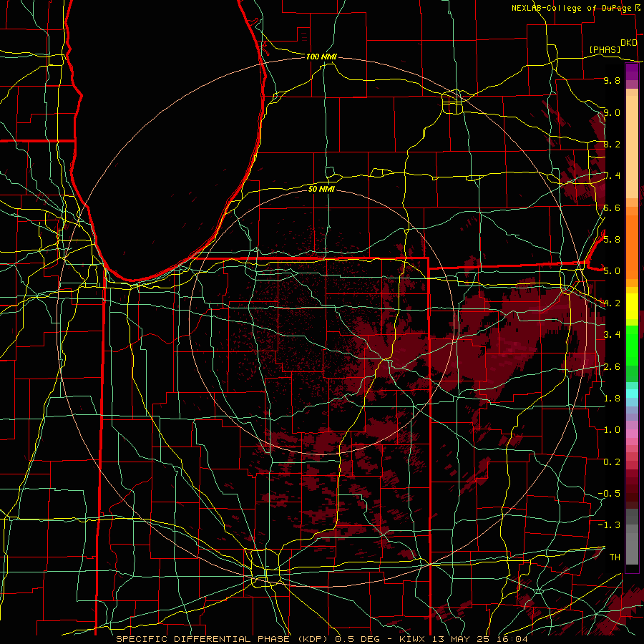
Task: Click the TH threshold label on scale
Action: tap(615, 557)
